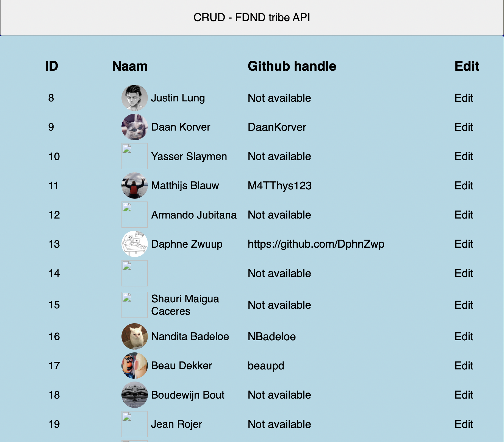Click Beau Dekker's toy avatar
This screenshot has width=504, height=442.
134,366
